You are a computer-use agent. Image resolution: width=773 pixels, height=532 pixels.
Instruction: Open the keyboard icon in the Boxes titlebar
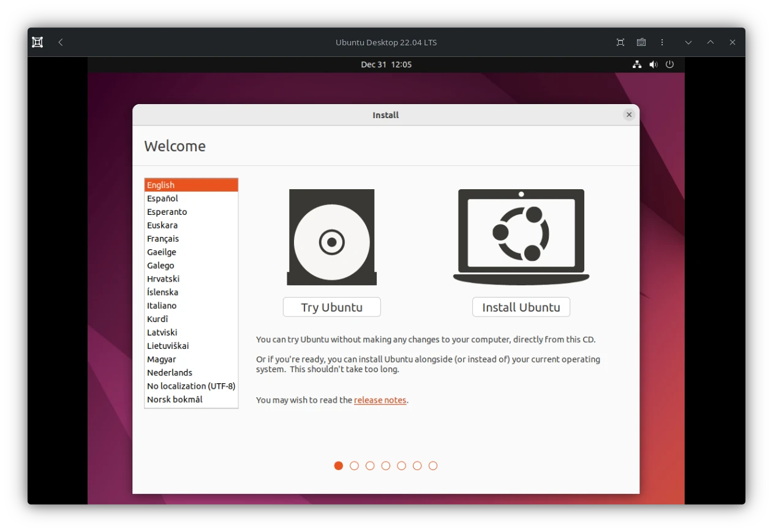[641, 42]
